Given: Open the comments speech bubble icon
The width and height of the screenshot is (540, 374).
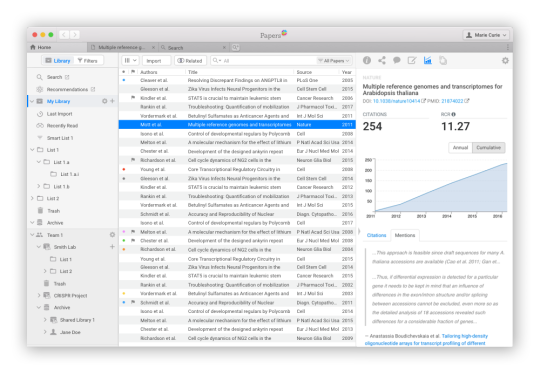Looking at the screenshot, I should pyautogui.click(x=397, y=61).
